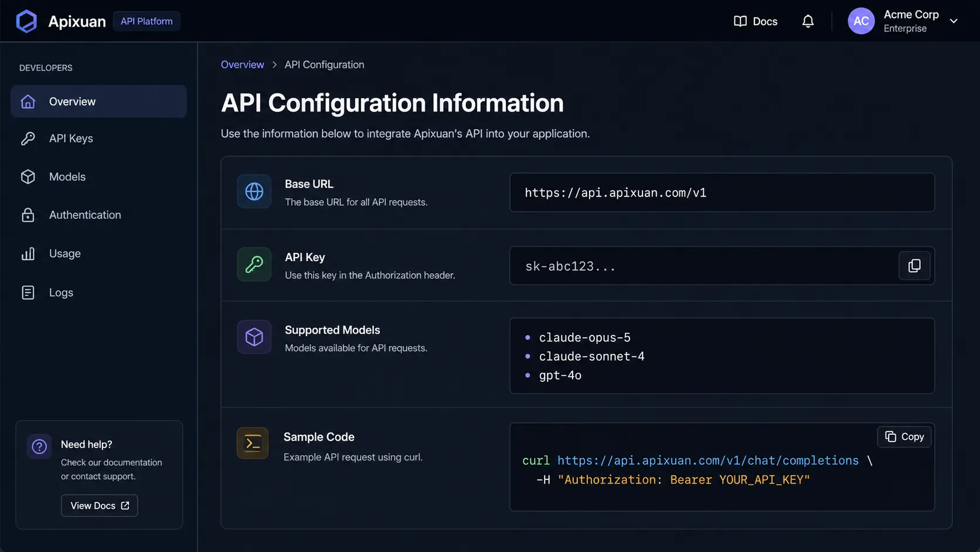Open the notifications bell
The width and height of the screenshot is (980, 552).
[808, 21]
